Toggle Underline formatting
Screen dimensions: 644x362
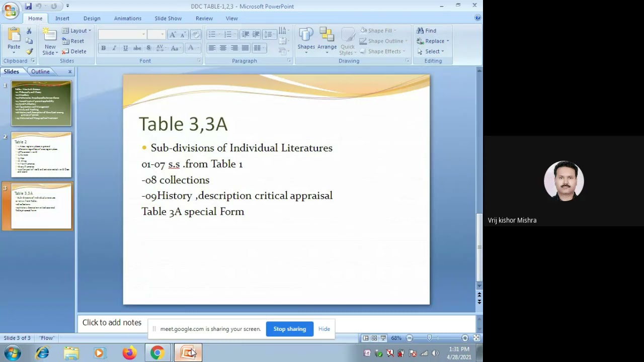click(125, 48)
